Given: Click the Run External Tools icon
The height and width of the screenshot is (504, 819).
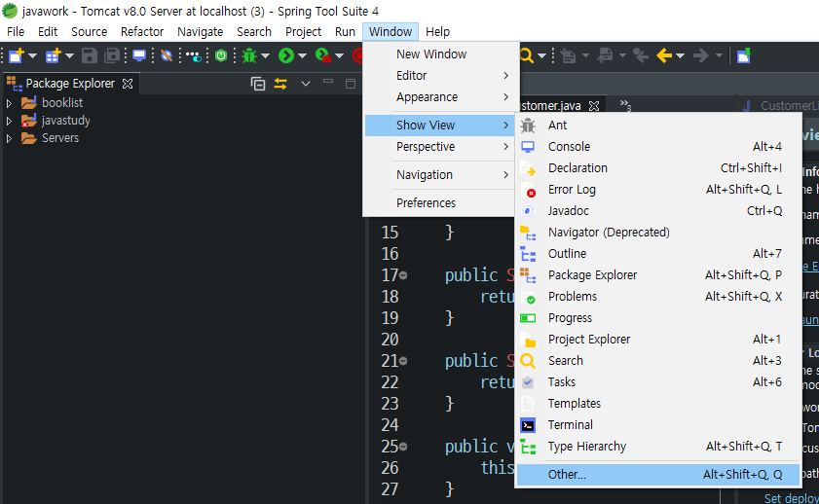Looking at the screenshot, I should (x=322, y=55).
